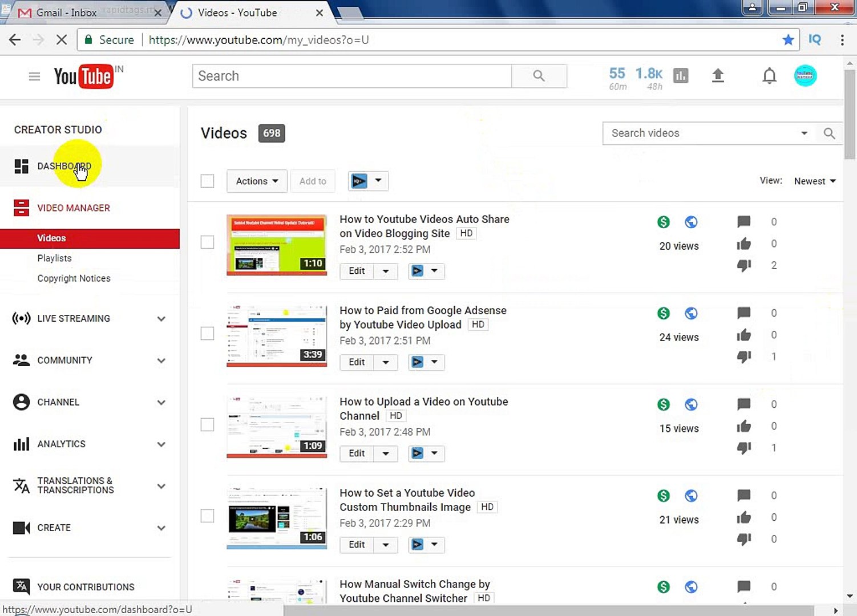Click the IQ extension icon

pyautogui.click(x=815, y=39)
